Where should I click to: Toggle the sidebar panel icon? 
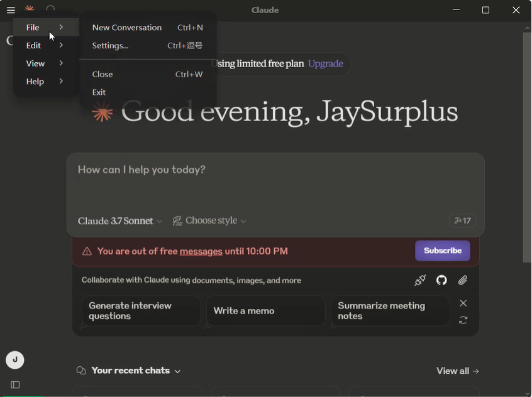[x=15, y=384]
